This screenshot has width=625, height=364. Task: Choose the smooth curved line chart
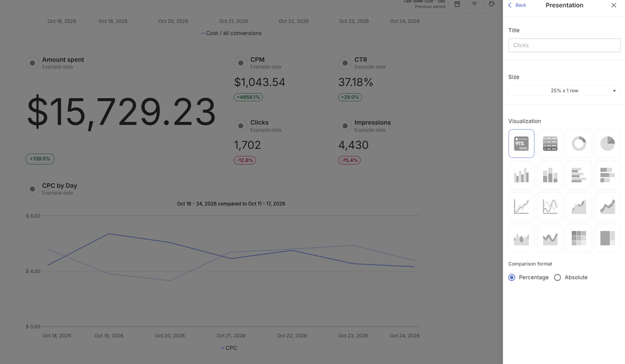pos(550,206)
